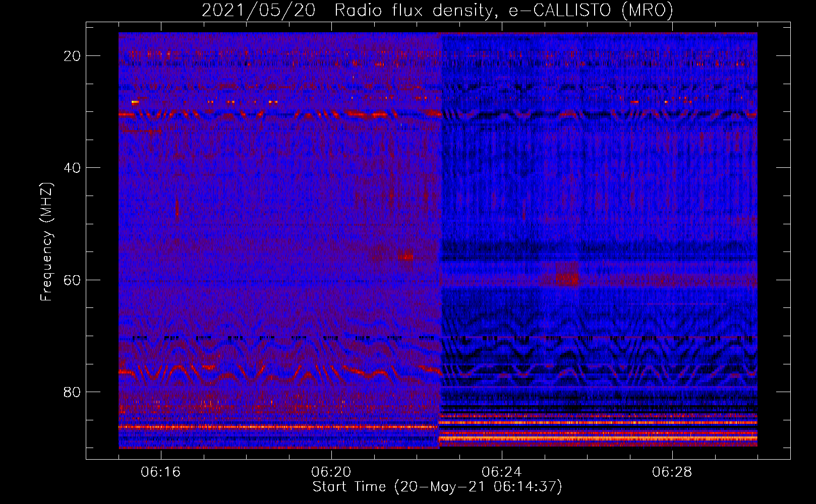
Task: Click the Frequency (MHZ) axis label
Action: (x=46, y=242)
